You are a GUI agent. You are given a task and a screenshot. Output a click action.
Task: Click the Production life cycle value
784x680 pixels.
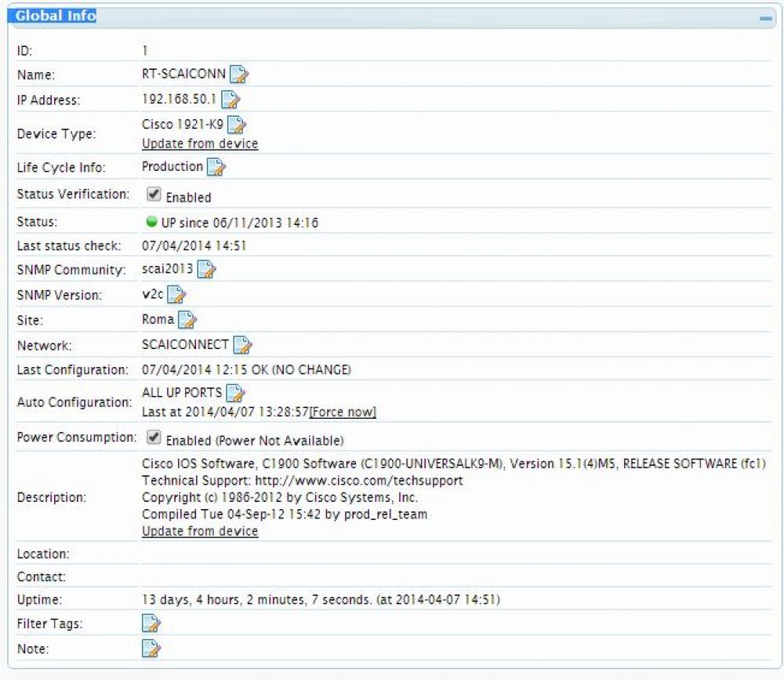(x=172, y=166)
